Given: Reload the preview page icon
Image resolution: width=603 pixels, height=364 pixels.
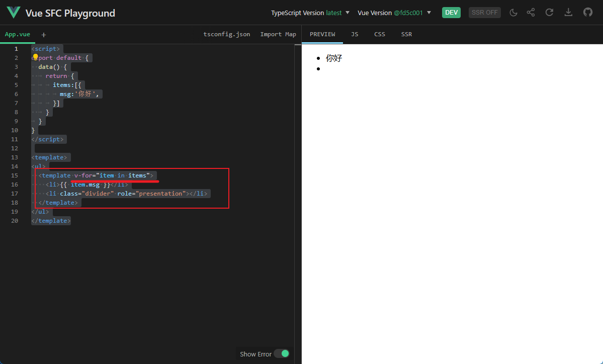Looking at the screenshot, I should [x=549, y=12].
